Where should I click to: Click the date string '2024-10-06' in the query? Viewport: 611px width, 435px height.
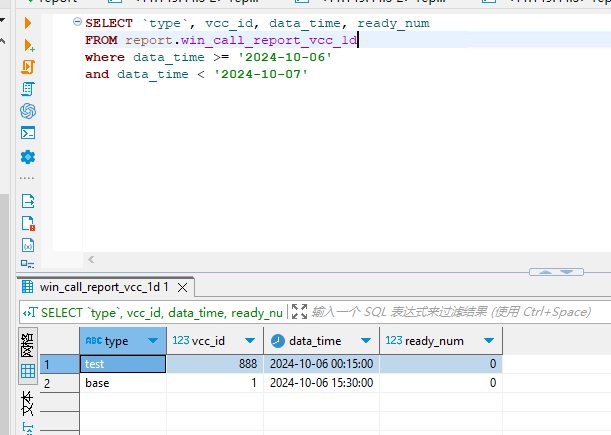285,57
